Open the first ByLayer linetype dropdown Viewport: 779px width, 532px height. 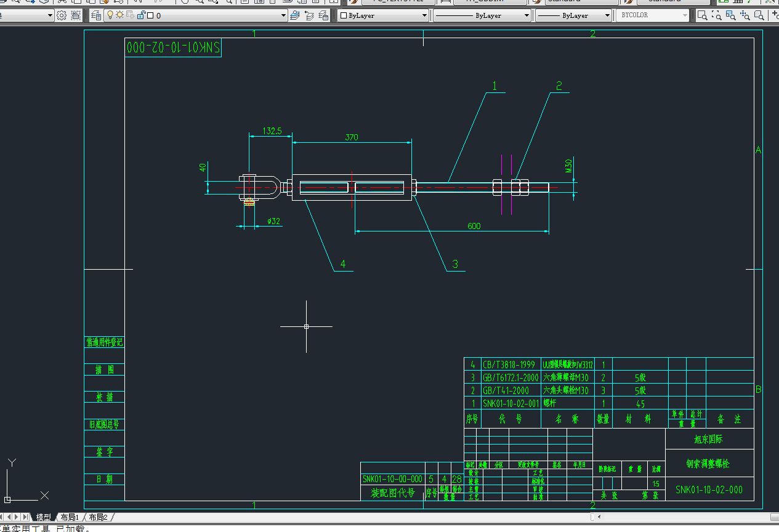click(527, 15)
